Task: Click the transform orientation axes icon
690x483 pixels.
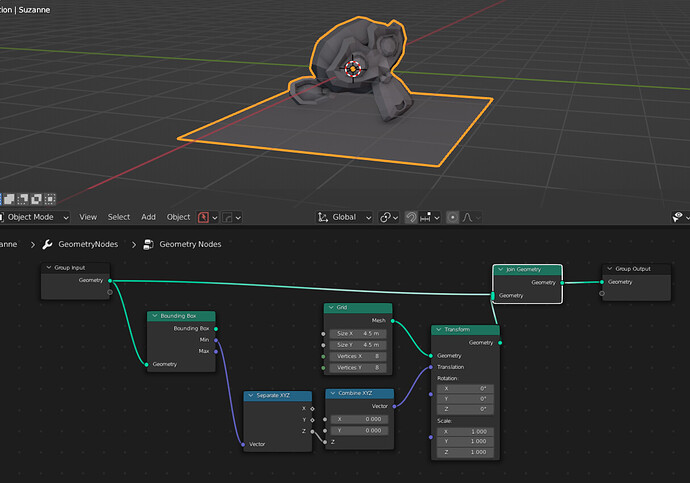Action: [x=323, y=217]
